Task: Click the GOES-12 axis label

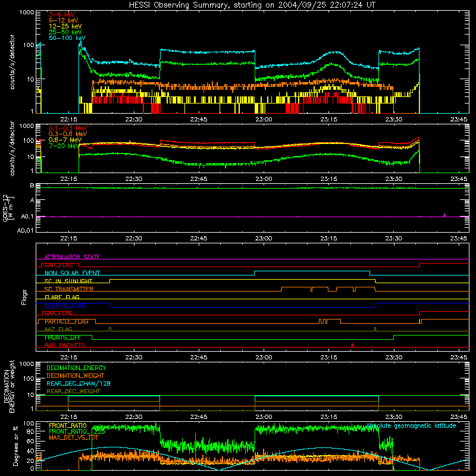Action: coord(8,208)
